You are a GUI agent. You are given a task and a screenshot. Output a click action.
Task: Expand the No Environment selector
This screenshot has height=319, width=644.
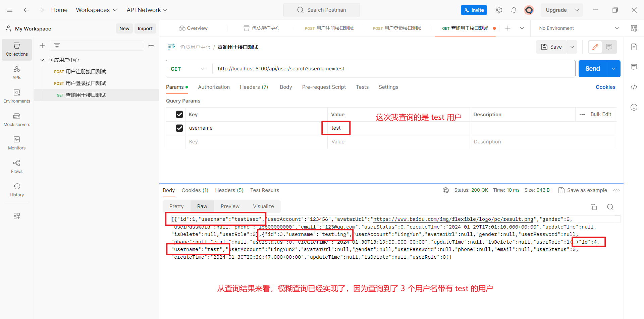[578, 28]
